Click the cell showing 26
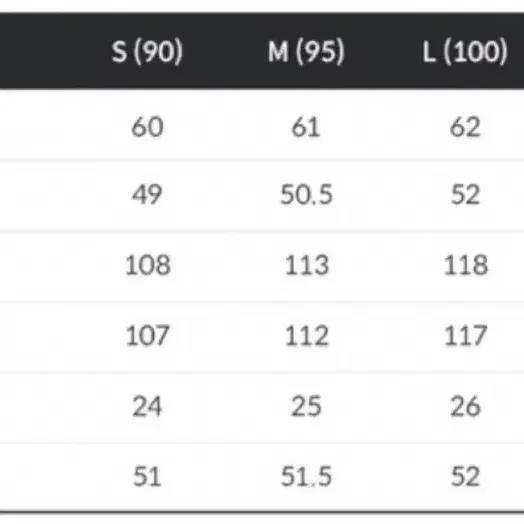 click(465, 406)
